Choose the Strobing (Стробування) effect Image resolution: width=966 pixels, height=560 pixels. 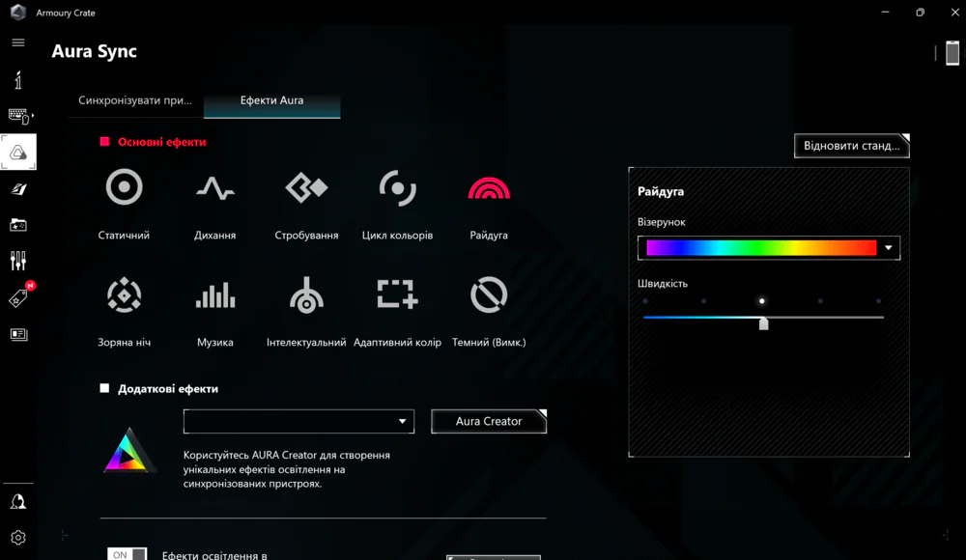[x=306, y=187]
